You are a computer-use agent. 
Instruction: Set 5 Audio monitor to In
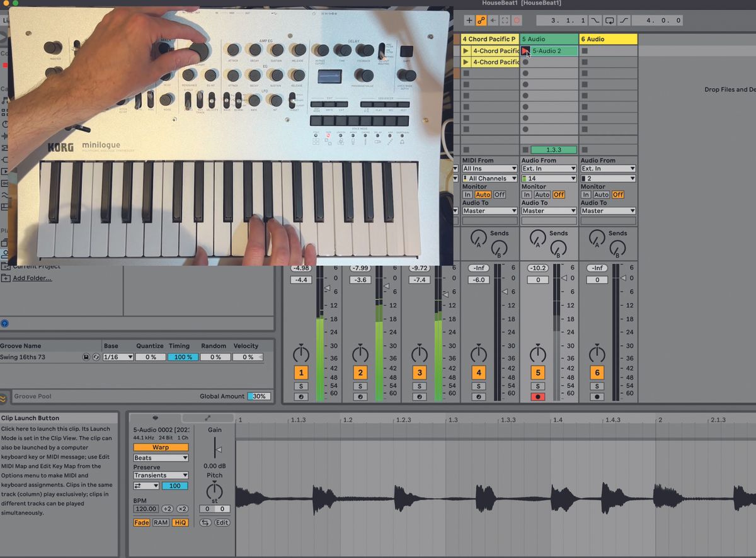[527, 195]
